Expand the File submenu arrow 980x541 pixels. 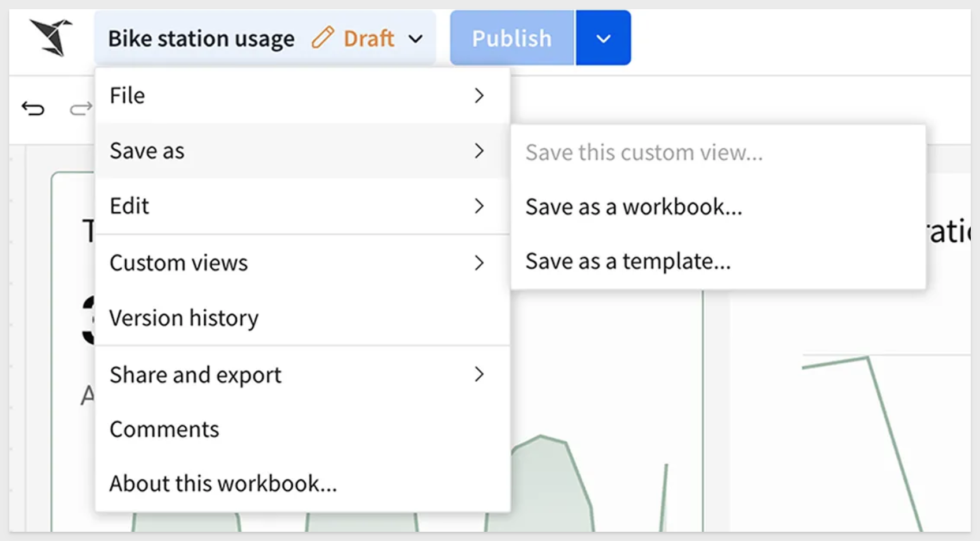click(x=478, y=96)
